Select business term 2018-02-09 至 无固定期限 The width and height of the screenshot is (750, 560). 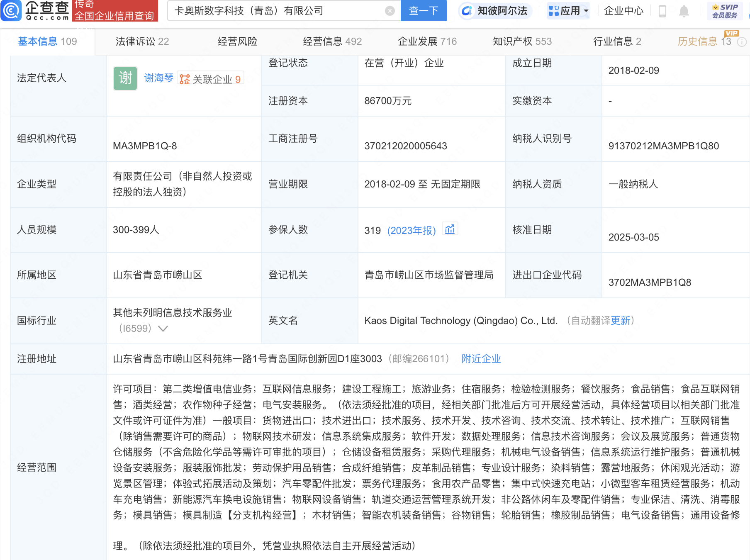(422, 184)
